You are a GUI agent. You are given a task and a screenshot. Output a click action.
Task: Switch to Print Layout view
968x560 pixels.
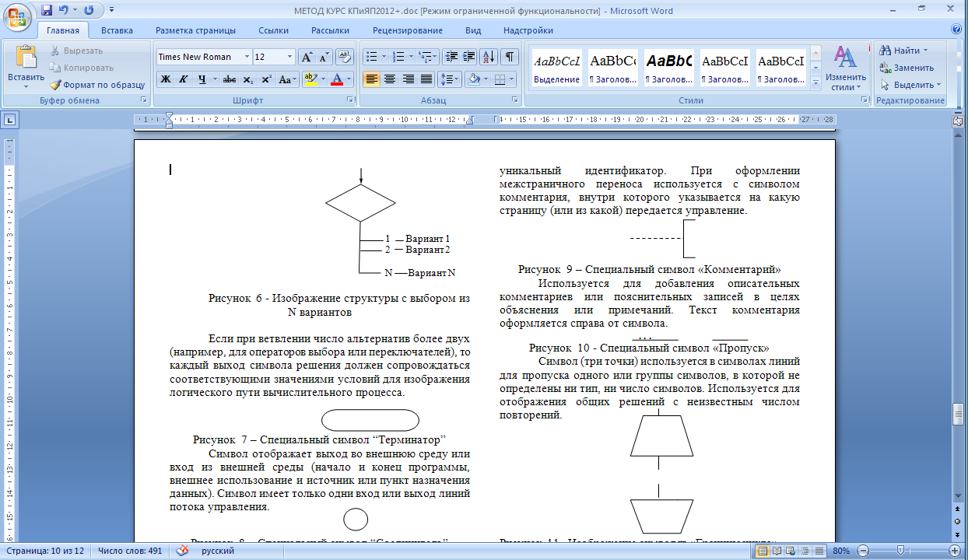point(763,551)
